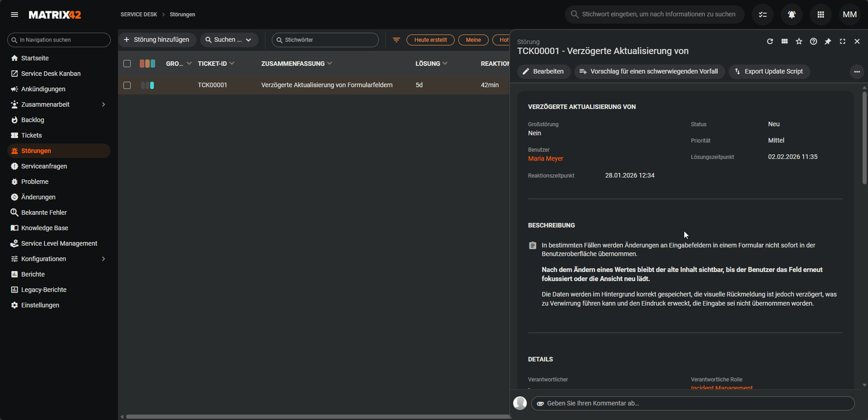Viewport: 868px width, 420px height.
Task: Click the task checklist icon in header
Action: (763, 15)
